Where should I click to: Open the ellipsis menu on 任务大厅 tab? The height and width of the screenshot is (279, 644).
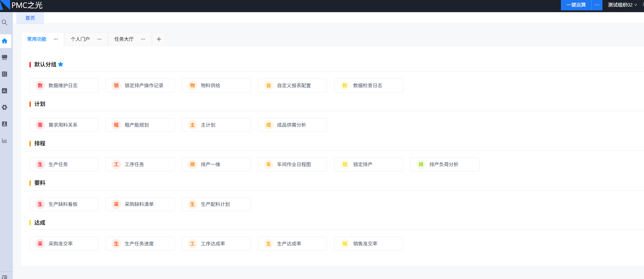click(143, 39)
